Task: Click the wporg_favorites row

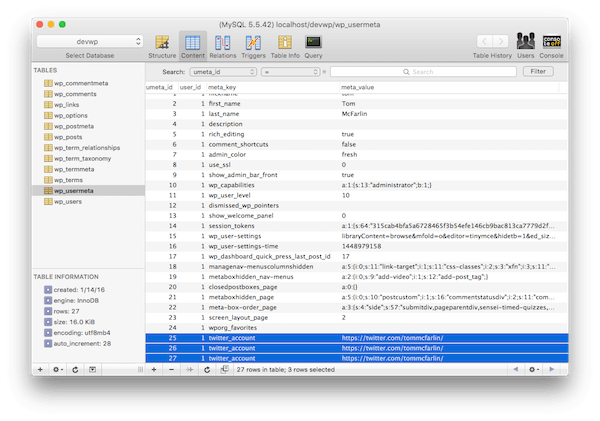Action: 356,328
